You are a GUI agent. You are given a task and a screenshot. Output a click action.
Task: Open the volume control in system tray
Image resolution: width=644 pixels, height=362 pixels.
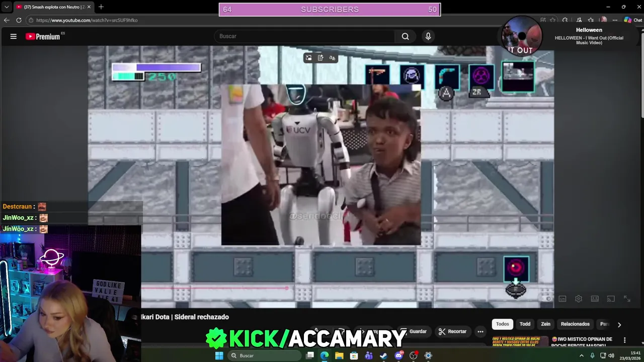coord(611,355)
